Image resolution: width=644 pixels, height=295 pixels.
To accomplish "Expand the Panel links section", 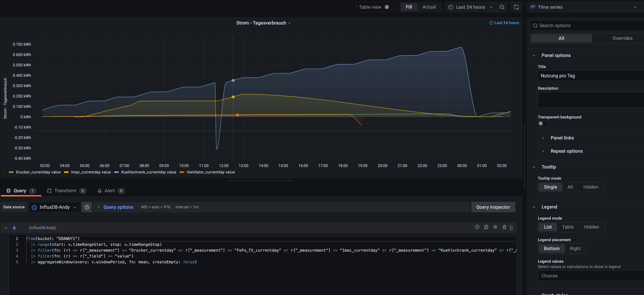I will pyautogui.click(x=562, y=138).
